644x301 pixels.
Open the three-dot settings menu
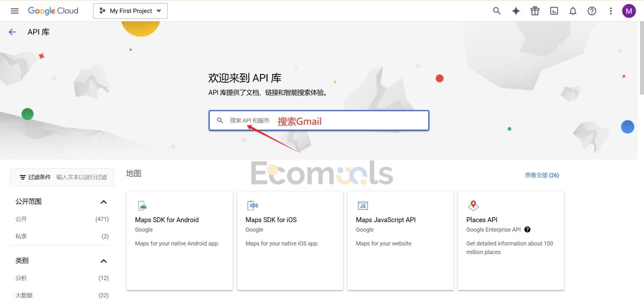(x=611, y=11)
